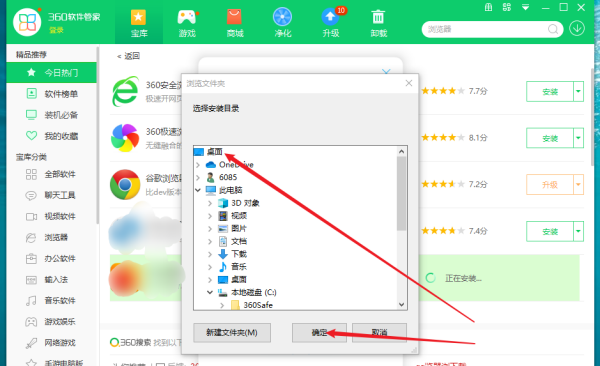Open the 宝库 tab in top bar
This screenshot has width=600, height=366.
(x=139, y=23)
